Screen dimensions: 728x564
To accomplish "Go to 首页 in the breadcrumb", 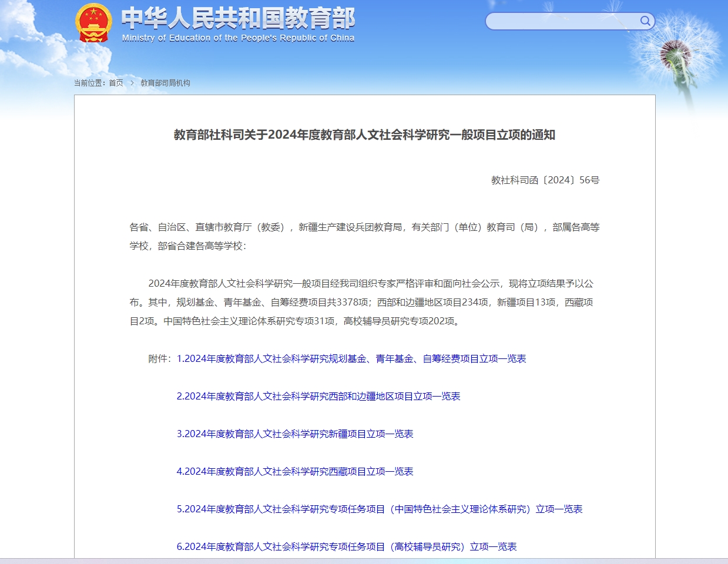I will pyautogui.click(x=116, y=83).
